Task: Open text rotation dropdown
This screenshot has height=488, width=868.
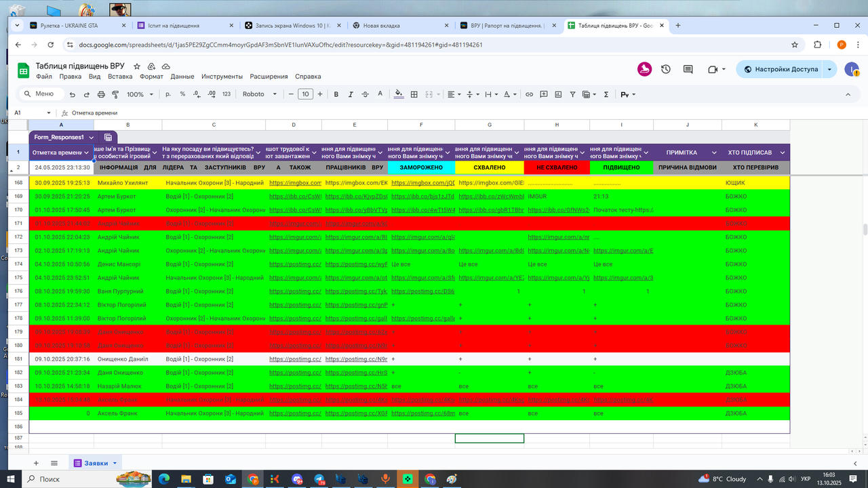Action: click(x=510, y=94)
